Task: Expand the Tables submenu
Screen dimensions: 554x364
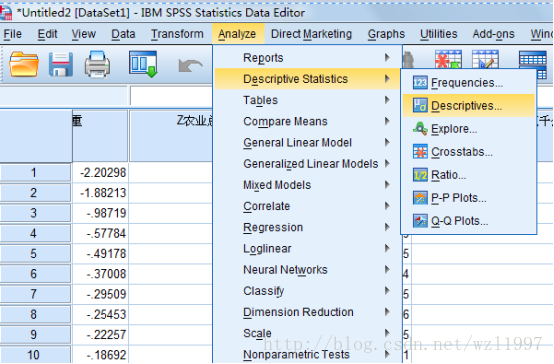Action: tap(308, 100)
